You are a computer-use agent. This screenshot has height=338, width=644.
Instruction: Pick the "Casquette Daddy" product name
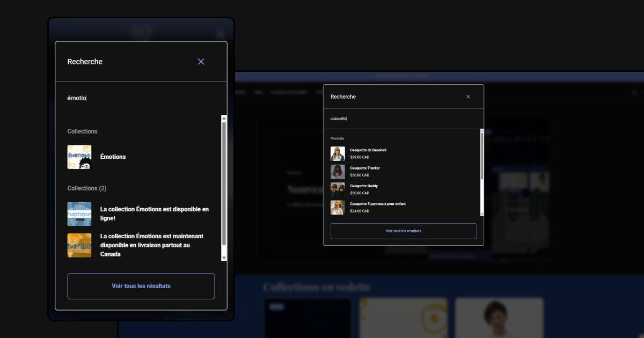click(x=364, y=186)
